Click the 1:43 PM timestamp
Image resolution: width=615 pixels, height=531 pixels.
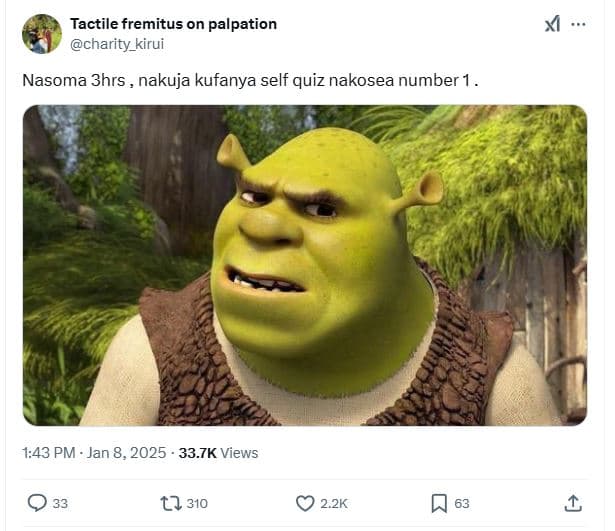point(49,453)
